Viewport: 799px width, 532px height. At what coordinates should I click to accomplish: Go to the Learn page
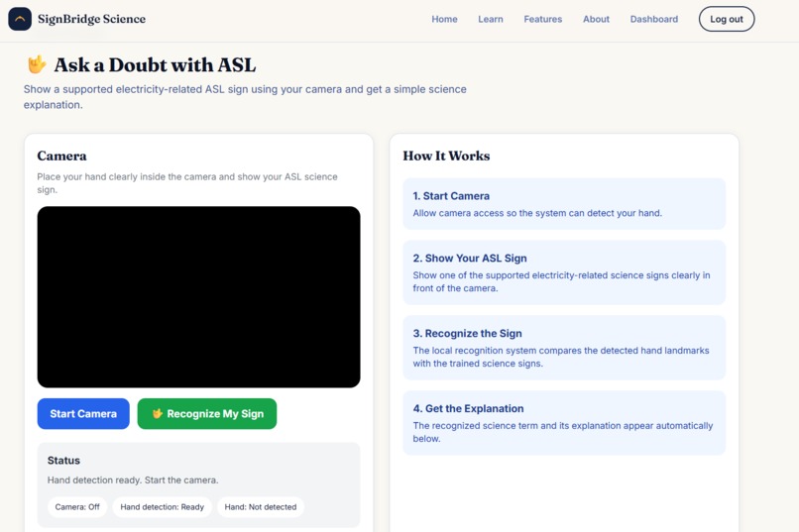point(490,19)
